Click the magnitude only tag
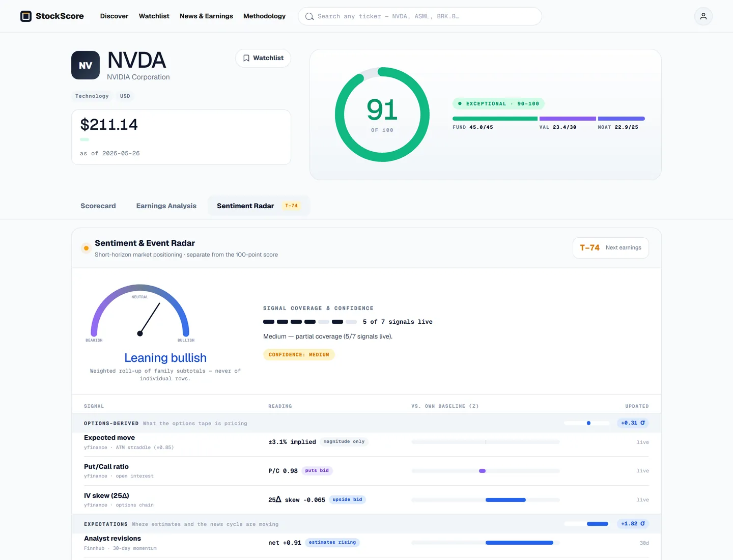 click(x=344, y=441)
